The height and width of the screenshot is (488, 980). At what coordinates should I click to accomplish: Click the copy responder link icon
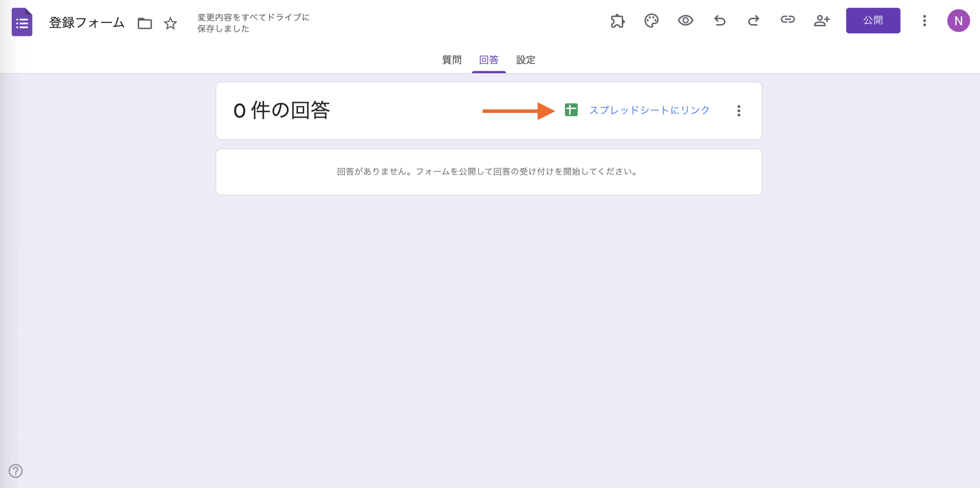[x=787, y=20]
